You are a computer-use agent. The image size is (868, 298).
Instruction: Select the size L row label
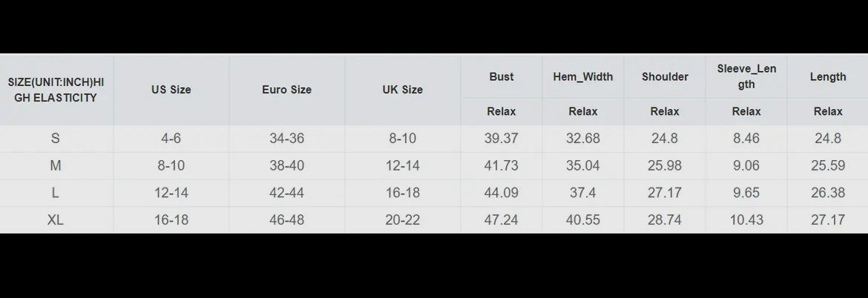click(56, 193)
